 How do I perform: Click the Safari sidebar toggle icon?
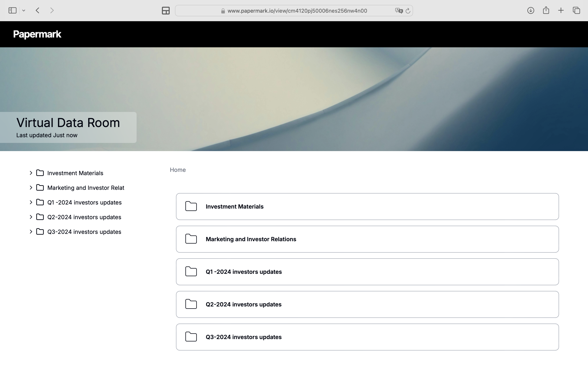pos(12,10)
